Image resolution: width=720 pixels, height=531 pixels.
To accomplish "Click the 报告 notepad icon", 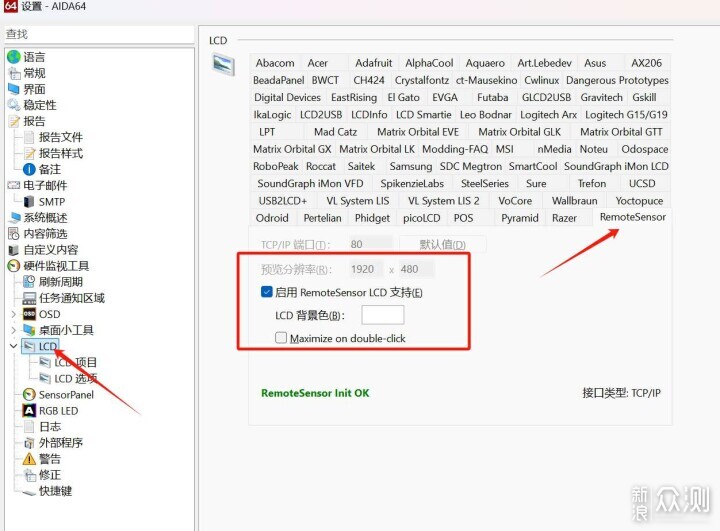I will click(14, 121).
